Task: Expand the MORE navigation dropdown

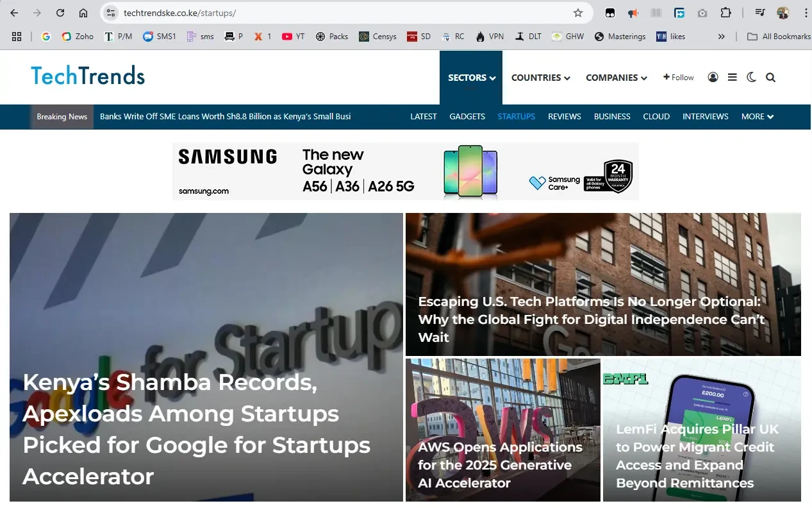Action: 757,117
